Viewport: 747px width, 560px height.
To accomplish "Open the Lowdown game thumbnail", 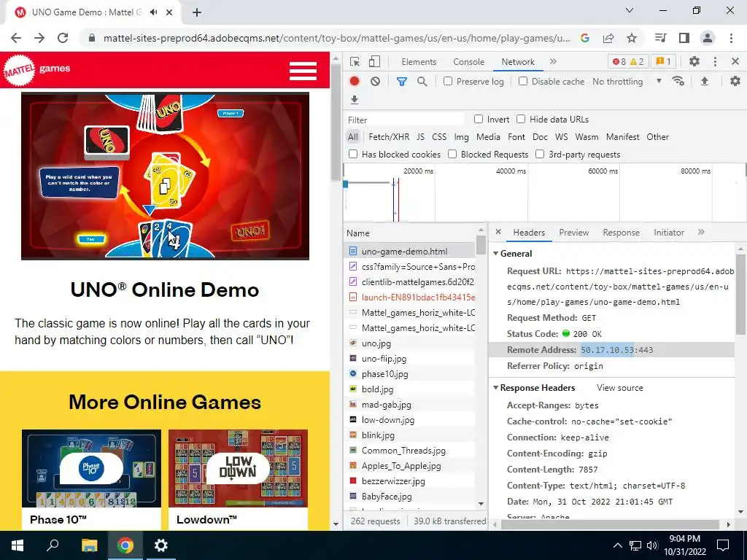I will [x=239, y=469].
